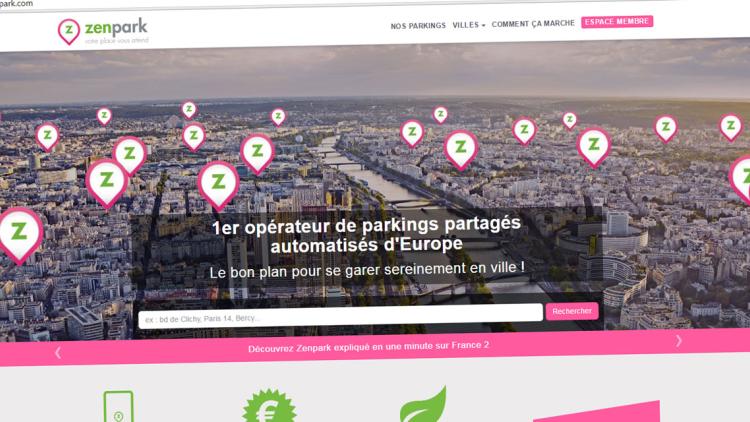Click Z pin just left of the river
The height and width of the screenshot is (422, 750).
pyautogui.click(x=257, y=154)
